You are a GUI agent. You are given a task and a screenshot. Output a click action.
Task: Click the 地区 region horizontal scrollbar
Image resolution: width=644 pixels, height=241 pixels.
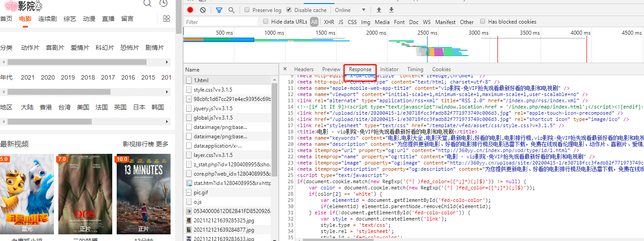click(49, 121)
